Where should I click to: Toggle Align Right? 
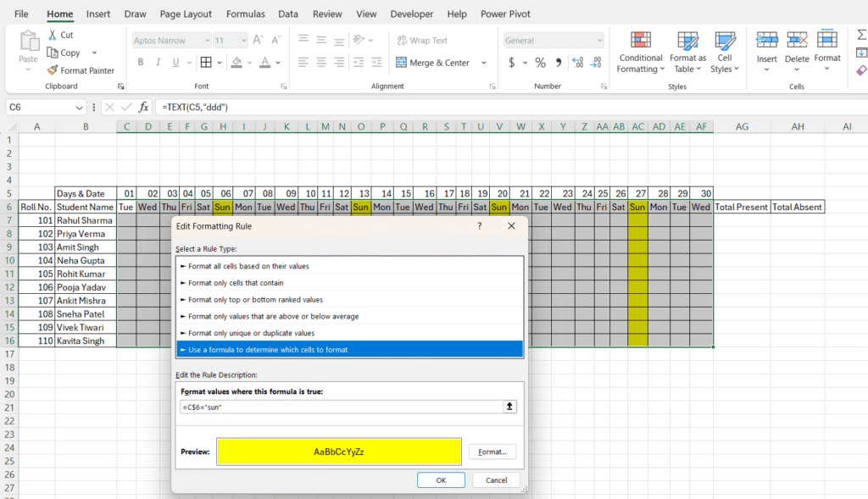point(339,62)
